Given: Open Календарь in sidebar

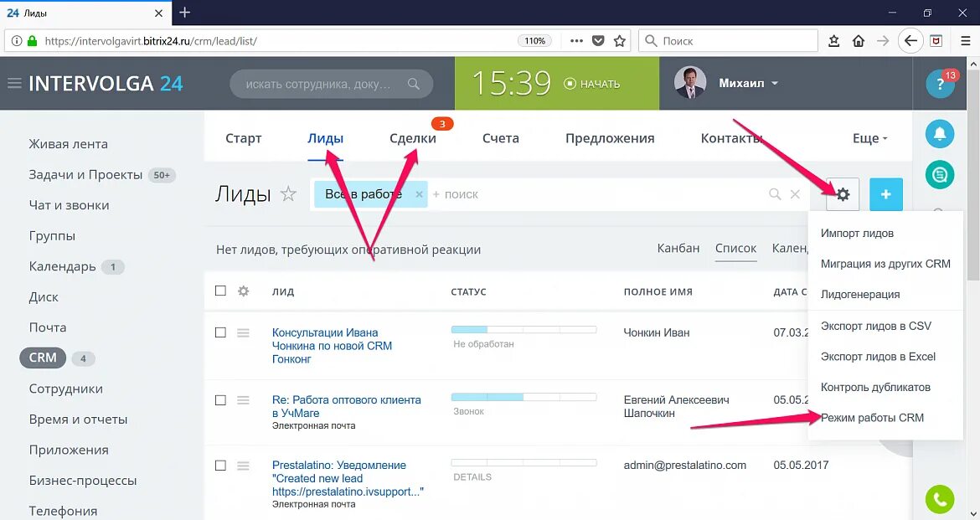Looking at the screenshot, I should coord(62,267).
